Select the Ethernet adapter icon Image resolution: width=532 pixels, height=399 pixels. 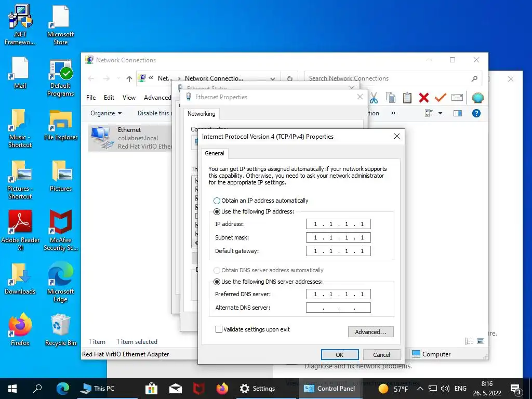[102, 137]
